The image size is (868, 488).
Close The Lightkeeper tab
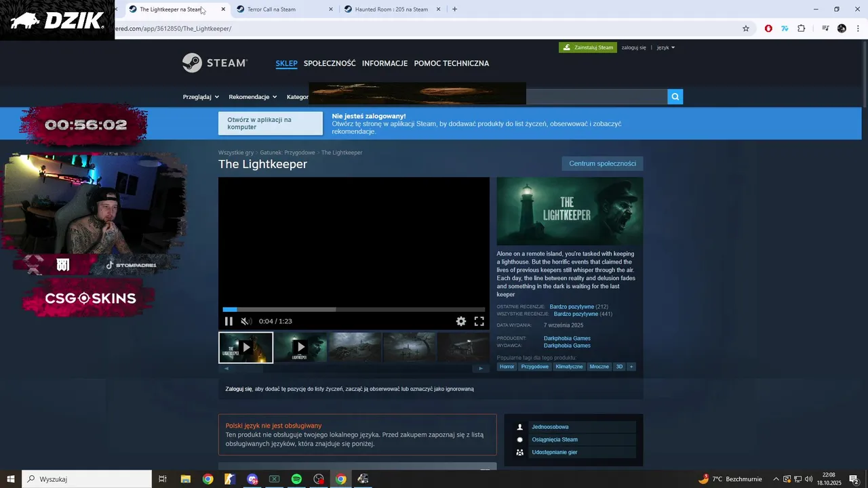pyautogui.click(x=223, y=9)
